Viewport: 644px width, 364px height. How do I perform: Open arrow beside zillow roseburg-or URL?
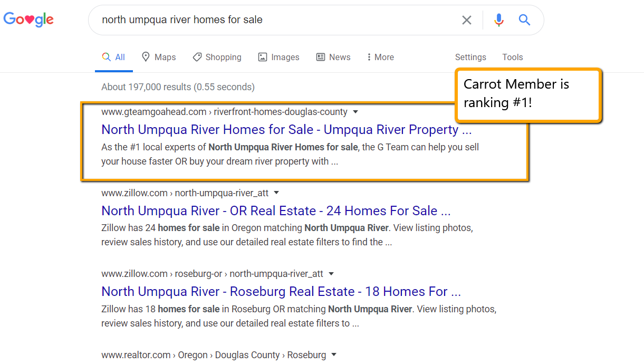[x=331, y=274]
